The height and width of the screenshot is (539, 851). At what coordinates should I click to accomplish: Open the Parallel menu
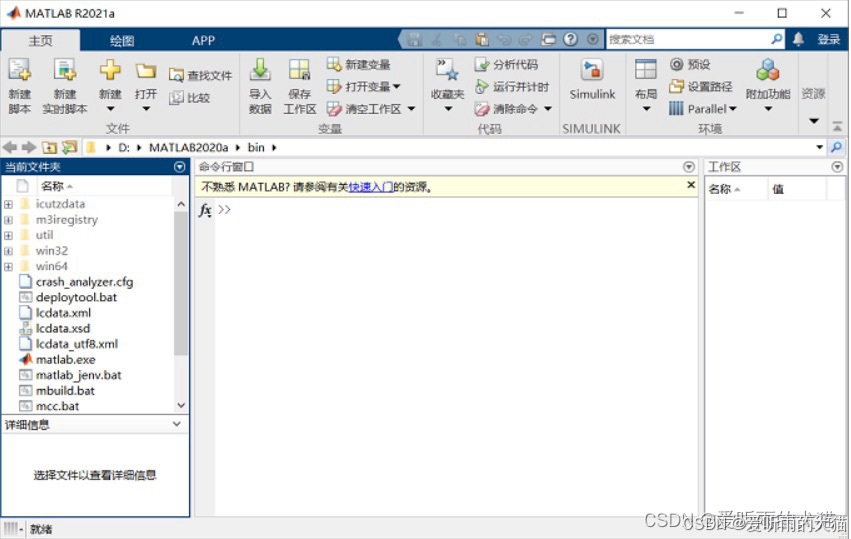click(x=703, y=109)
